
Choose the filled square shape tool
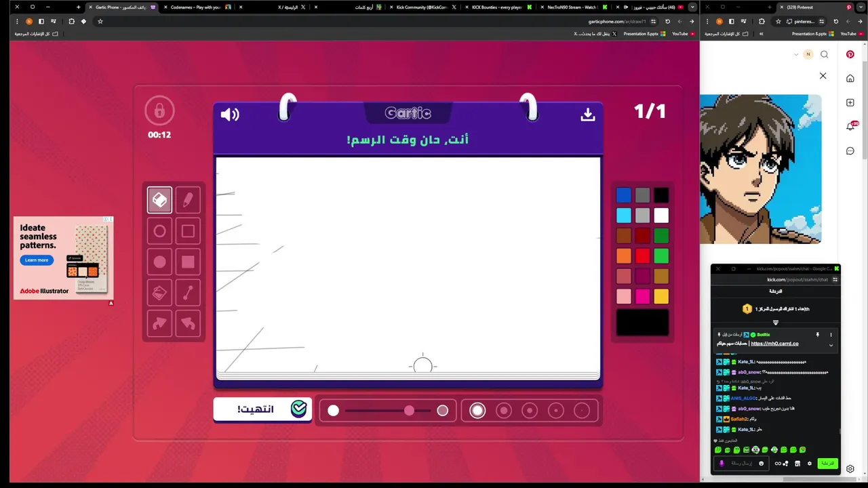tap(189, 262)
